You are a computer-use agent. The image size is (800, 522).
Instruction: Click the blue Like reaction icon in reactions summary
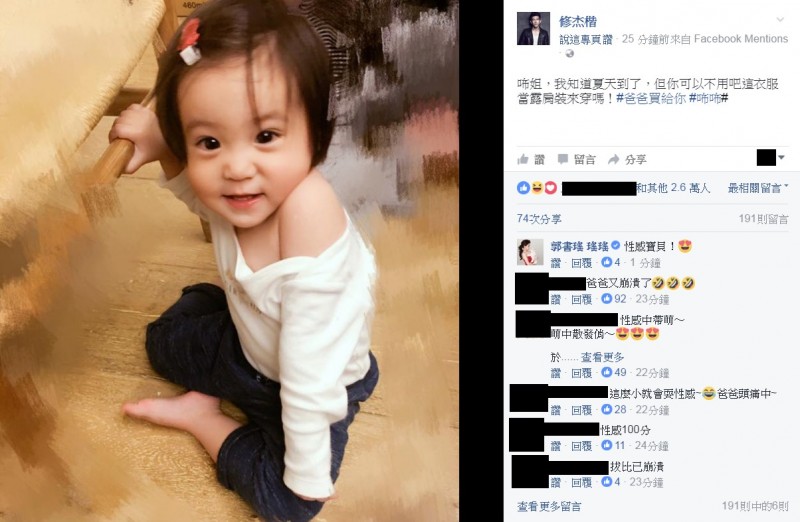tap(523, 188)
